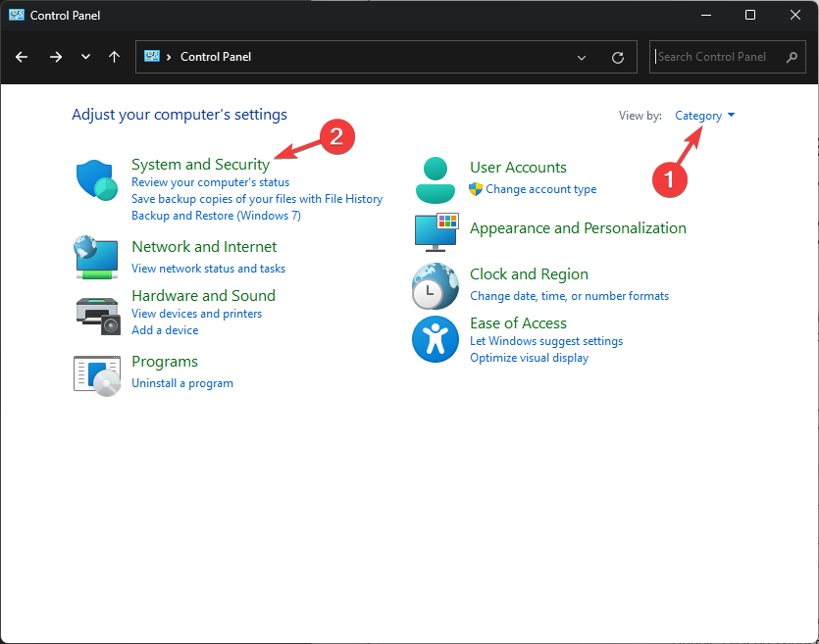Open Change account type link
This screenshot has height=644, width=819.
pos(540,189)
